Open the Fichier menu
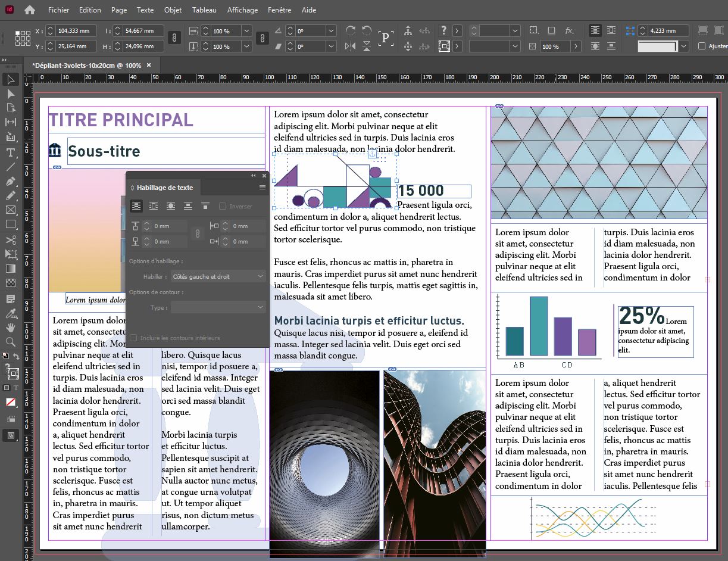Image resolution: width=728 pixels, height=561 pixels. click(x=59, y=10)
